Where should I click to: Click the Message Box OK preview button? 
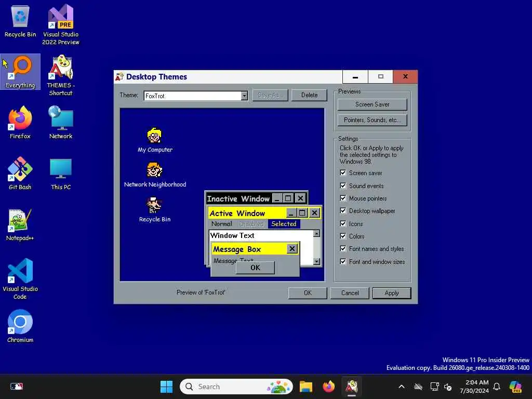(x=255, y=268)
